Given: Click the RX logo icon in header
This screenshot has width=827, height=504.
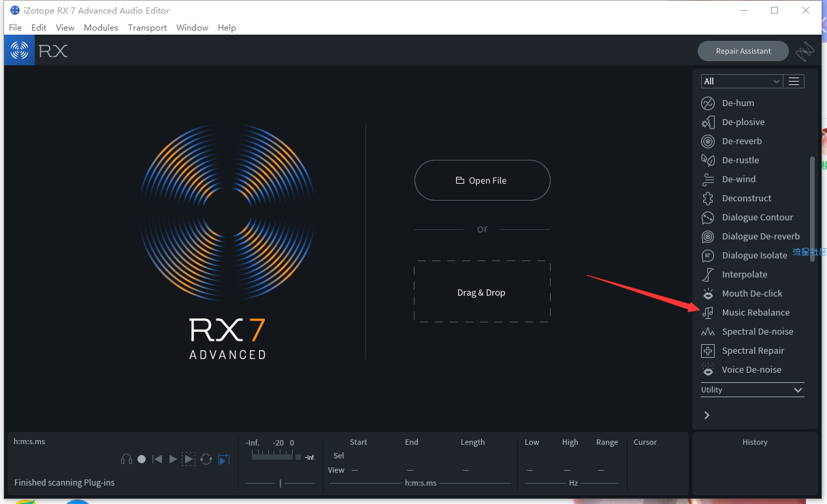Looking at the screenshot, I should 19,50.
